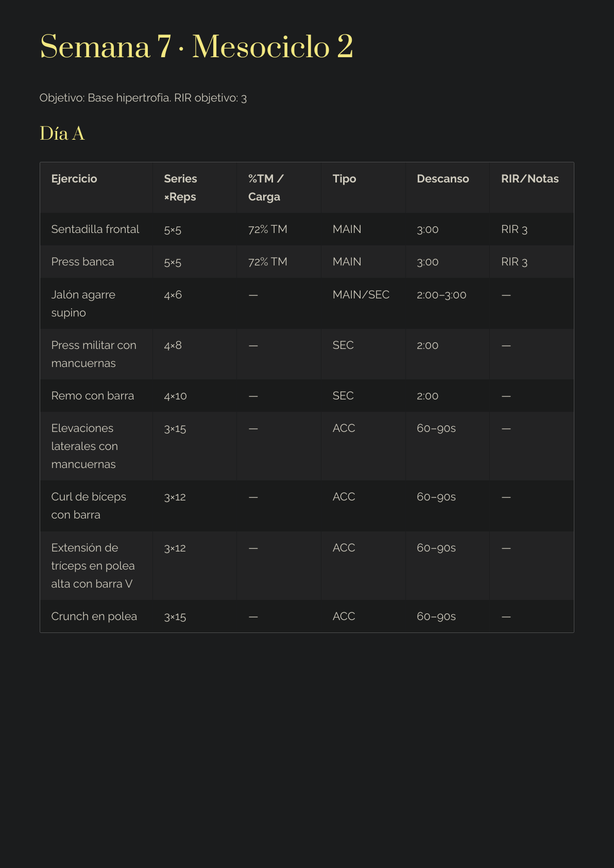The width and height of the screenshot is (614, 868).
Task: Click the "Press militar con mancuernas" cell
Action: 94,354
